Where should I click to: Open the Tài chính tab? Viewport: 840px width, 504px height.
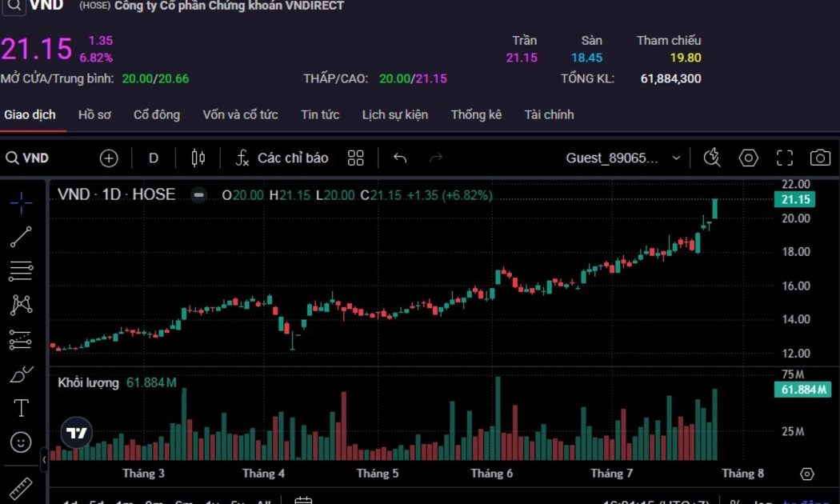click(x=549, y=114)
